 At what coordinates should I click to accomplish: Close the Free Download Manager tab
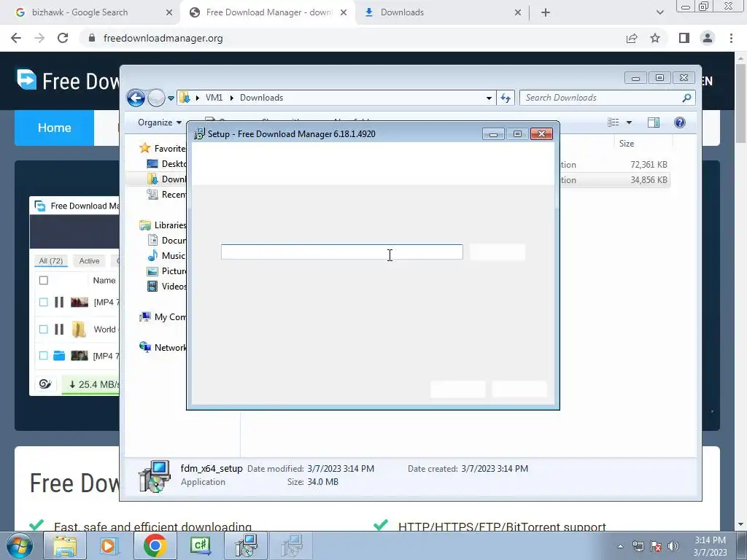[343, 13]
